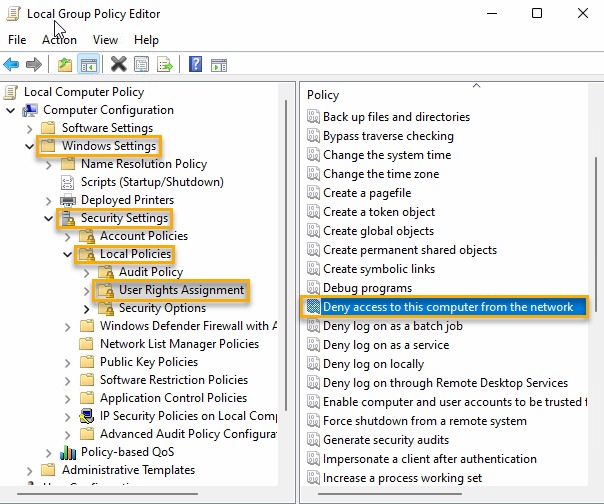
Task: Click the tree pane horizontal scrollbar
Action: 107,494
